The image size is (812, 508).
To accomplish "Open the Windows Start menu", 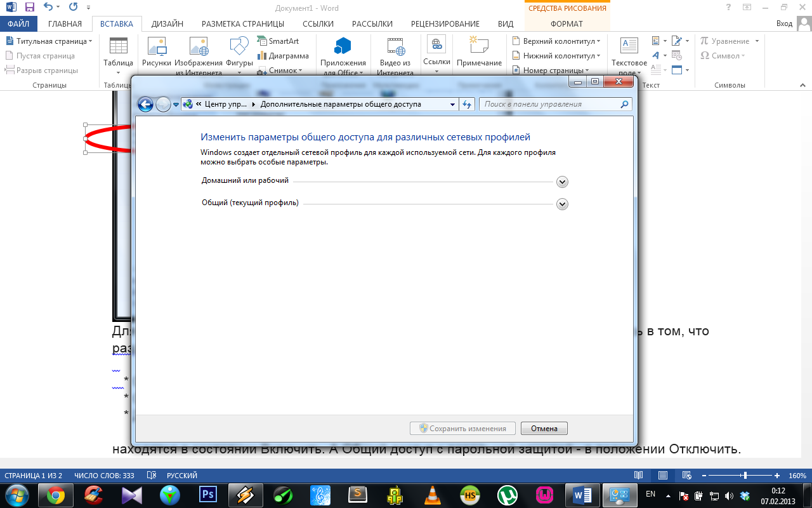I will (16, 495).
